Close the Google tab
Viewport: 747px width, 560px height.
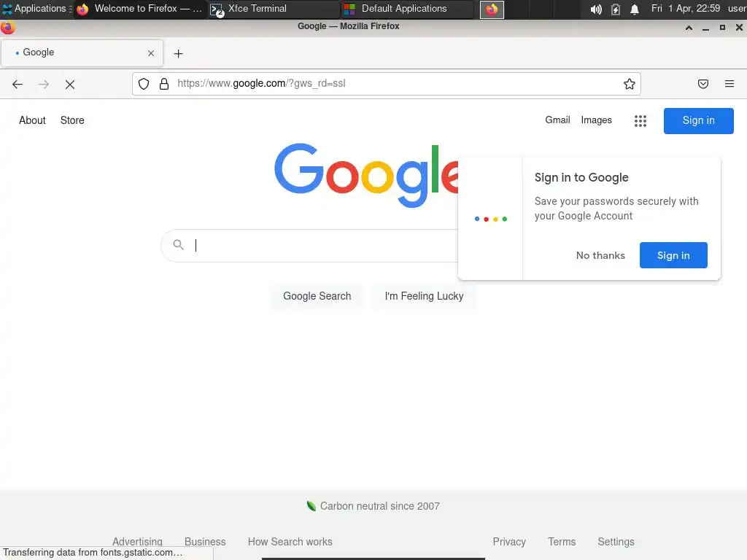[x=151, y=53]
